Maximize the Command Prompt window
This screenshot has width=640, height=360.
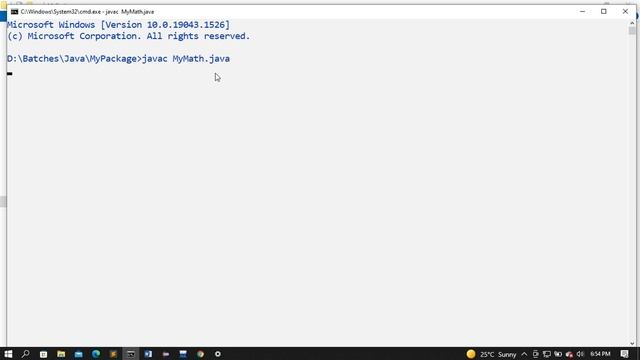604,11
